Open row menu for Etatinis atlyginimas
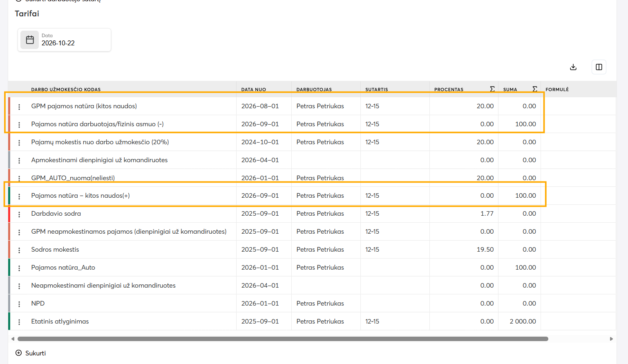628x364 pixels. (19, 322)
